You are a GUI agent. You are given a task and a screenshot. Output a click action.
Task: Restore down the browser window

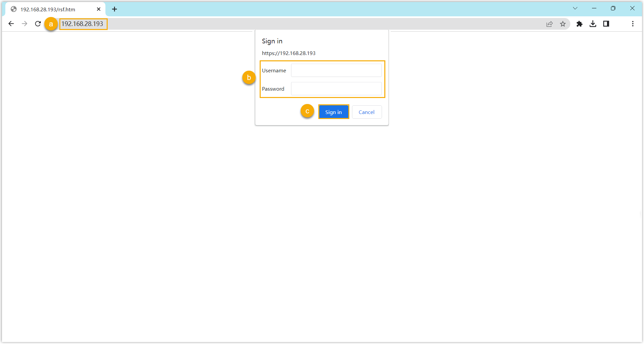(x=613, y=8)
